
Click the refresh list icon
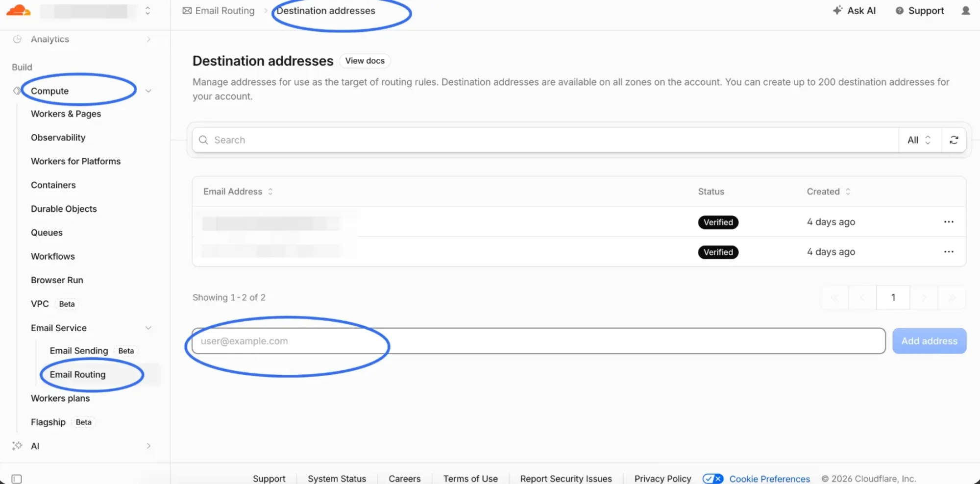point(954,140)
